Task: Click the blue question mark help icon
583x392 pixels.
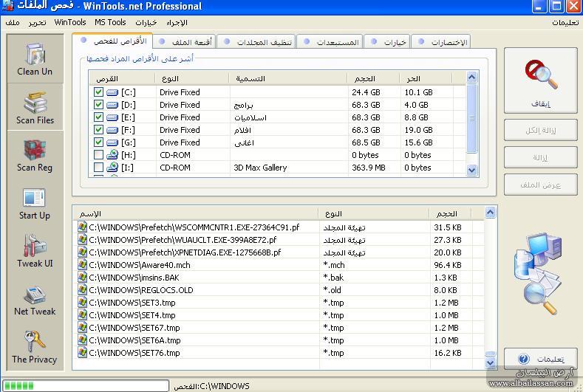Action: (x=523, y=359)
